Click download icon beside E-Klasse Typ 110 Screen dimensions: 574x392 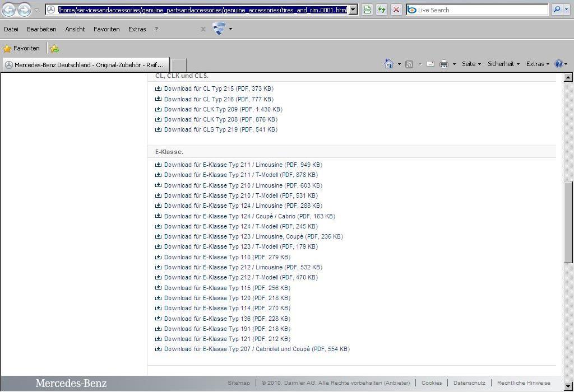coord(158,256)
